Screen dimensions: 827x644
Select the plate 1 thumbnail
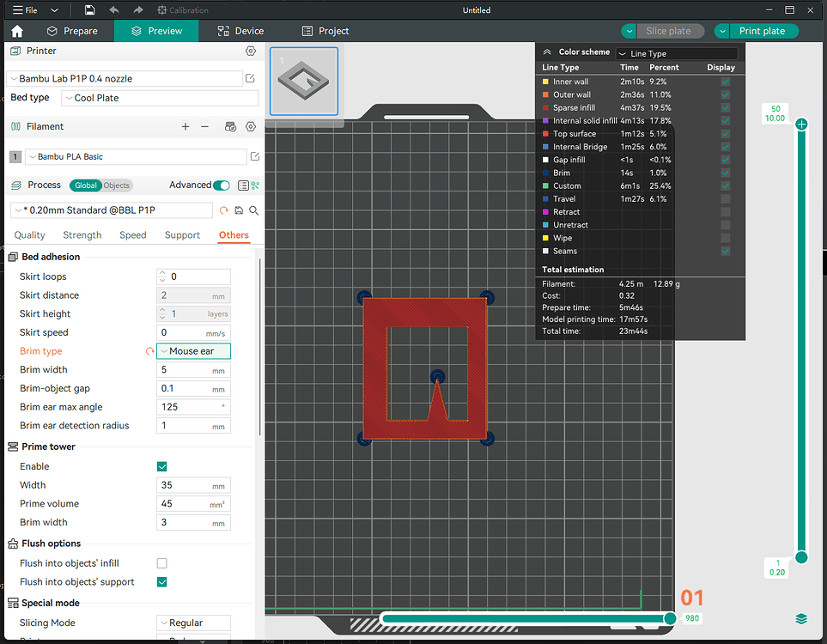[304, 82]
